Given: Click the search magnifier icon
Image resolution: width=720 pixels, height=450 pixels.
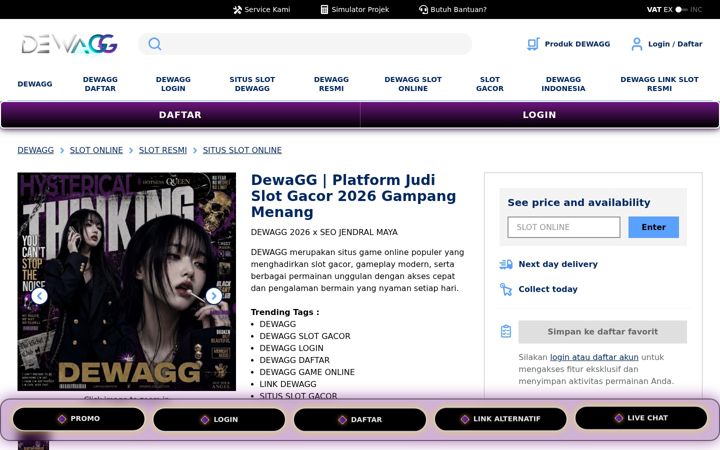Looking at the screenshot, I should click(x=155, y=44).
